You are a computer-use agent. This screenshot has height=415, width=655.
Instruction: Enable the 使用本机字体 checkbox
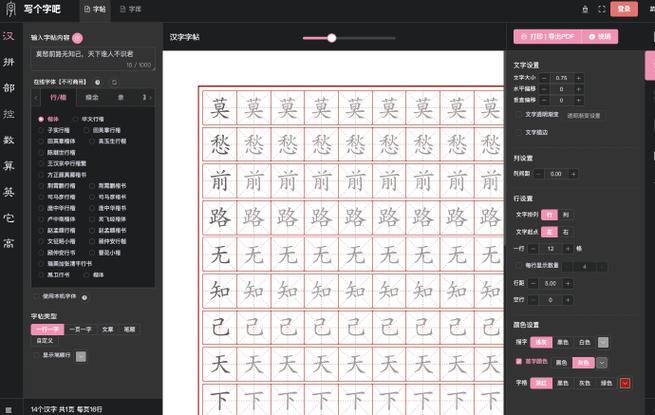tap(36, 296)
